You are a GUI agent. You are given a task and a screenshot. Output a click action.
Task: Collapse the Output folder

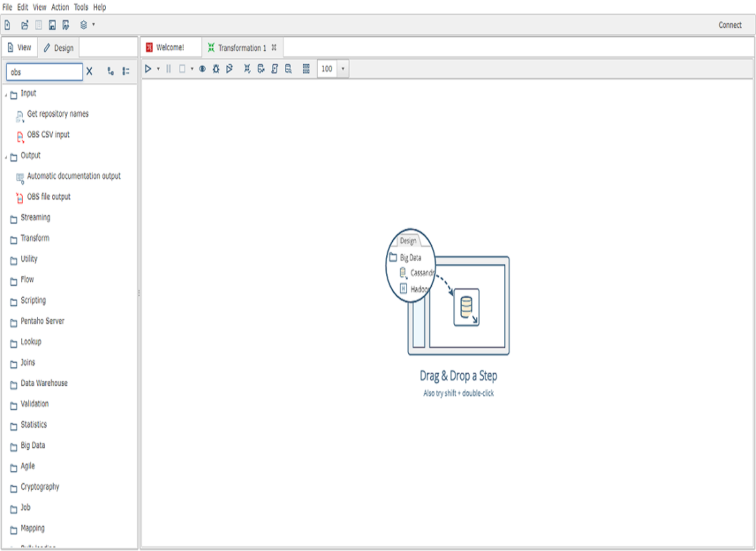click(x=6, y=157)
